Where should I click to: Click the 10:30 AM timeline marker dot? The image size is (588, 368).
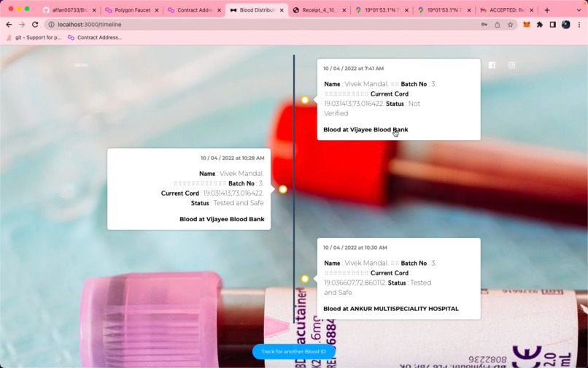pos(305,279)
